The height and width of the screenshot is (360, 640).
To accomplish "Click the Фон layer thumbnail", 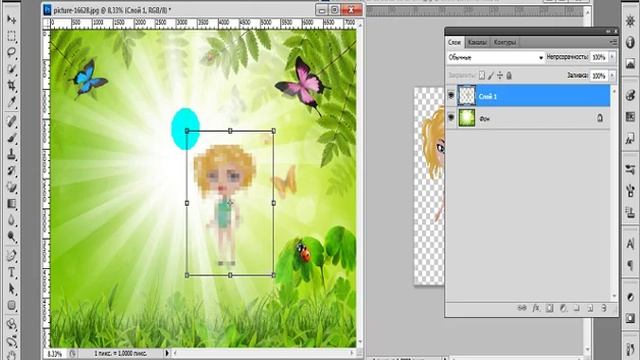I will coord(467,118).
